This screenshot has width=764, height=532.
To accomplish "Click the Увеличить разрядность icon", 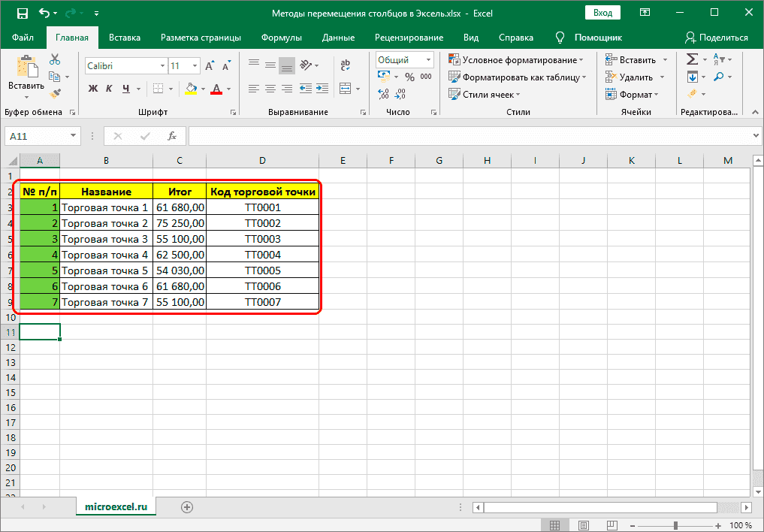I will (383, 93).
